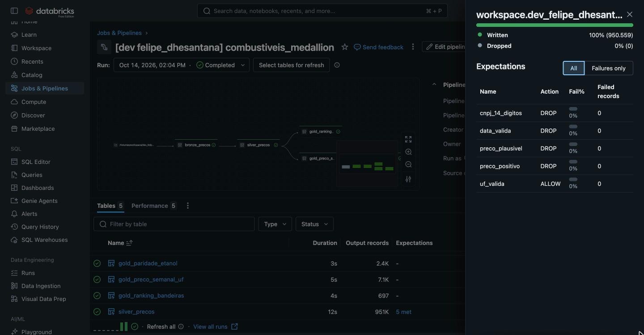The image size is (644, 335).
Task: Collapse the Pipeline details section chevron
Action: (x=434, y=85)
